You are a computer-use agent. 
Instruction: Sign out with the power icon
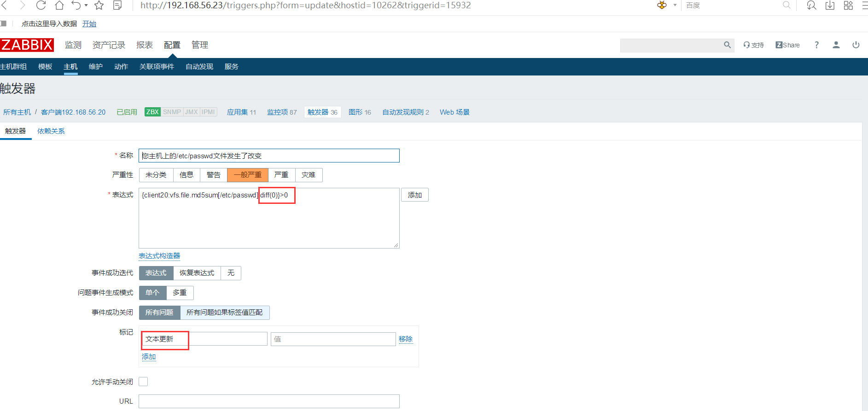[856, 45]
